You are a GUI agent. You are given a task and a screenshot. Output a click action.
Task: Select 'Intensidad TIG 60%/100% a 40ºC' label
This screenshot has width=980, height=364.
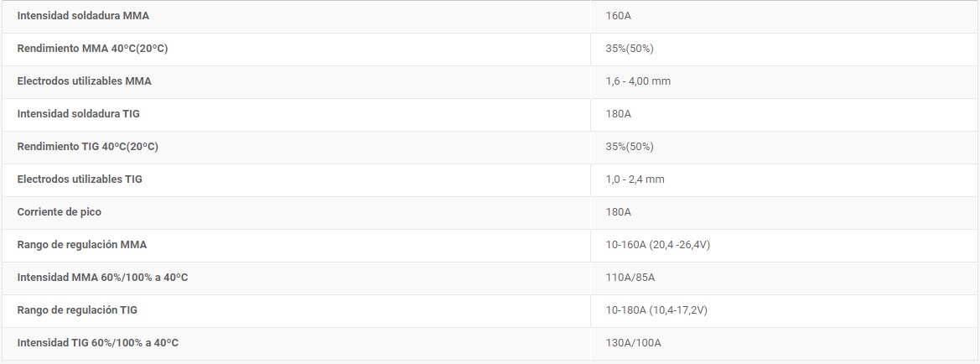click(98, 343)
